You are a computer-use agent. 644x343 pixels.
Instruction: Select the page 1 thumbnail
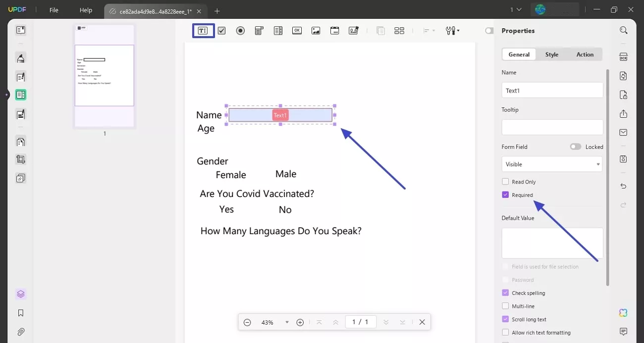[105, 76]
